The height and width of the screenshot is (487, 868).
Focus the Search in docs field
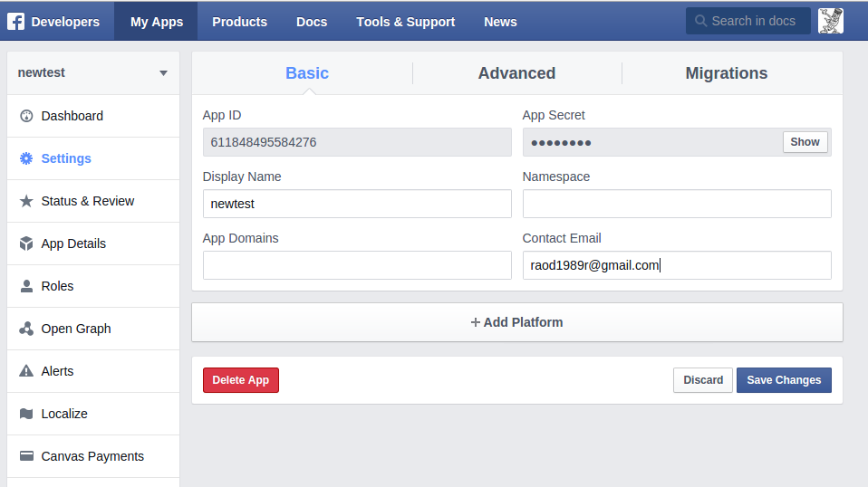[x=747, y=21]
